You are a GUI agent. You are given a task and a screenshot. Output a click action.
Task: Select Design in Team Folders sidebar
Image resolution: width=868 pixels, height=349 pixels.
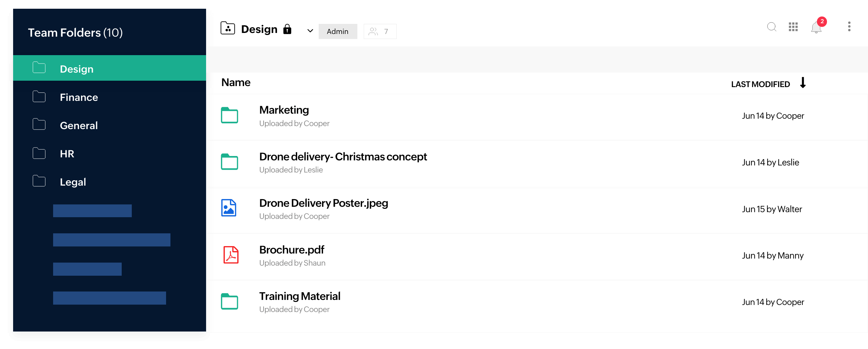pyautogui.click(x=110, y=68)
